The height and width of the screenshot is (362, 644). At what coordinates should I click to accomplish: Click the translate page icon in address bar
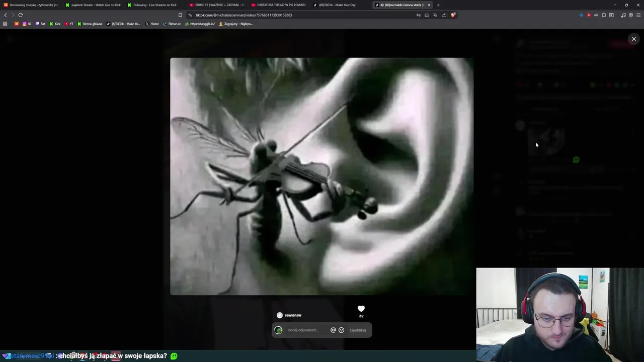click(435, 15)
